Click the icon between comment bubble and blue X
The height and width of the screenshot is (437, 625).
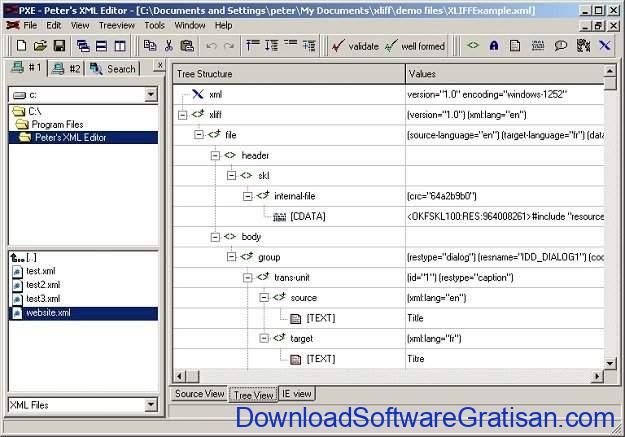pos(583,45)
